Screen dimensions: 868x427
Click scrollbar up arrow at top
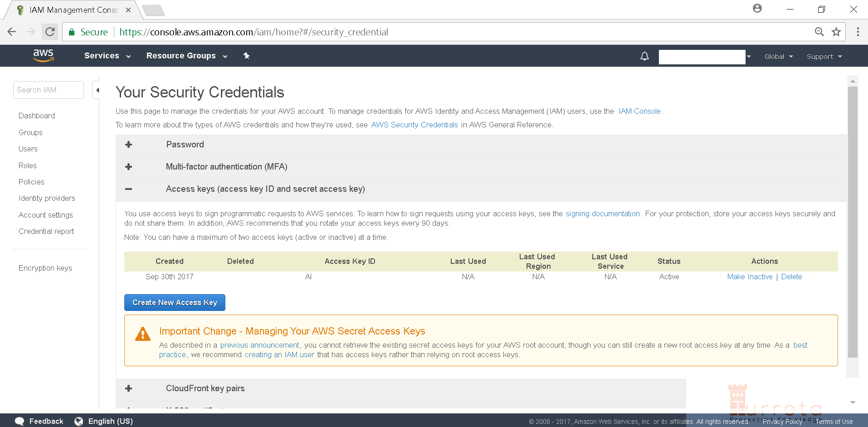853,82
